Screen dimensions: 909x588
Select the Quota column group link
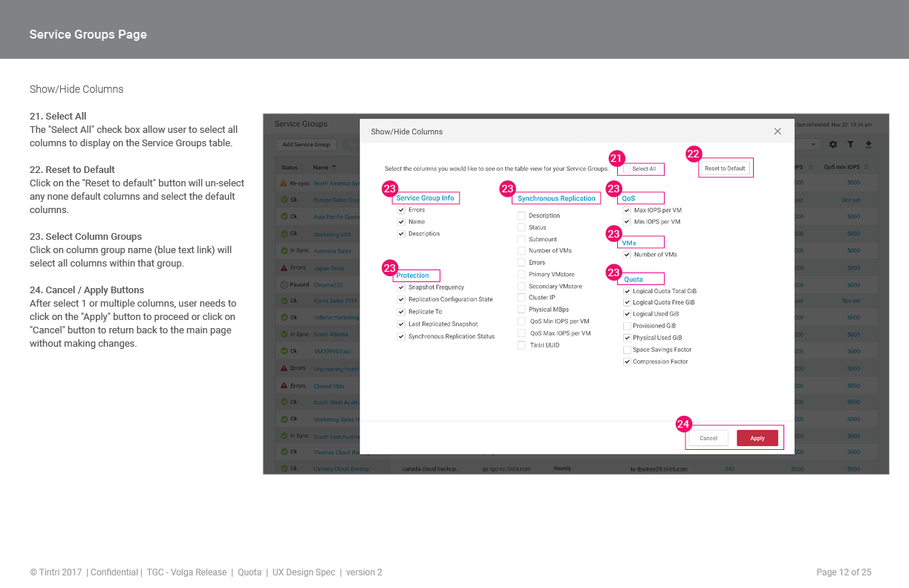[633, 279]
